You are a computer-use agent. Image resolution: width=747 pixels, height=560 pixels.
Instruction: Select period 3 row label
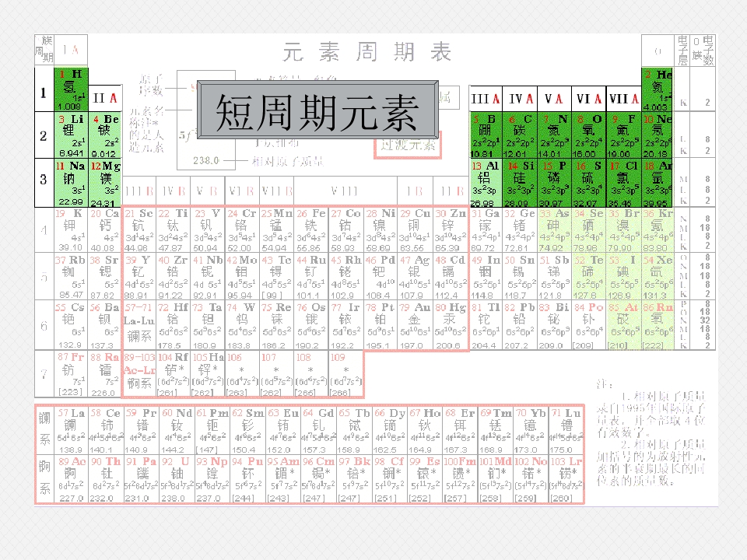click(x=44, y=183)
